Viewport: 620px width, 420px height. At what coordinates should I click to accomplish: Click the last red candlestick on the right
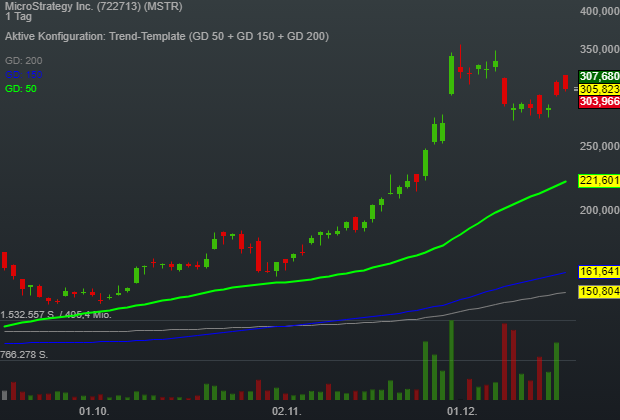point(565,82)
